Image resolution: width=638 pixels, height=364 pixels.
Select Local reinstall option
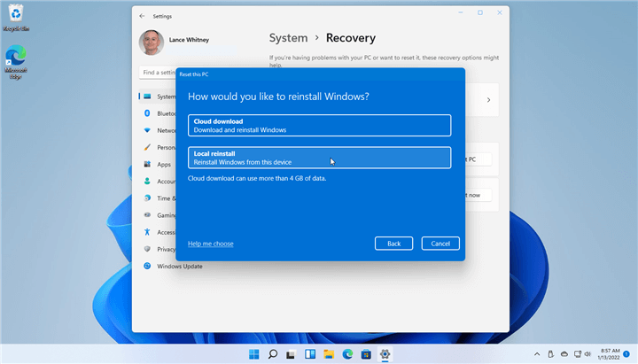pyautogui.click(x=319, y=158)
